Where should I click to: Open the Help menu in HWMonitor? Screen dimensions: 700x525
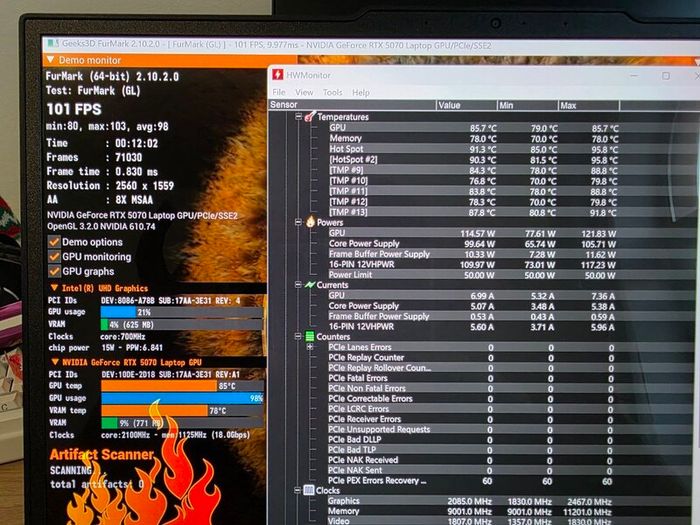point(361,92)
